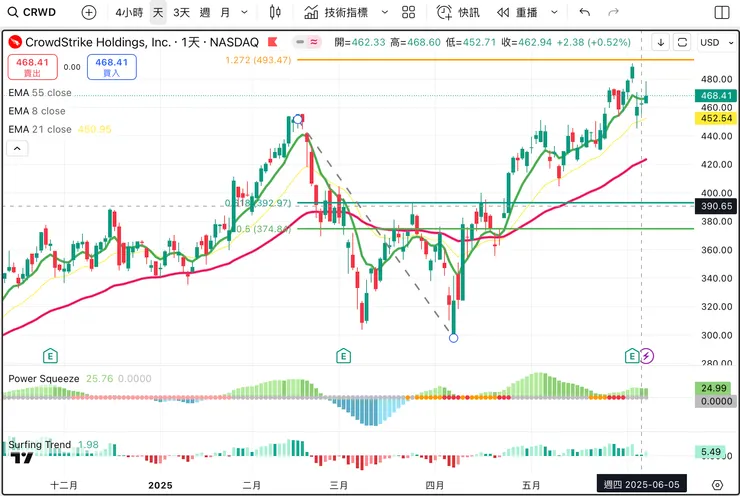The image size is (740, 496).
Task: Click the yellow 452.54 price tag
Action: tap(715, 118)
